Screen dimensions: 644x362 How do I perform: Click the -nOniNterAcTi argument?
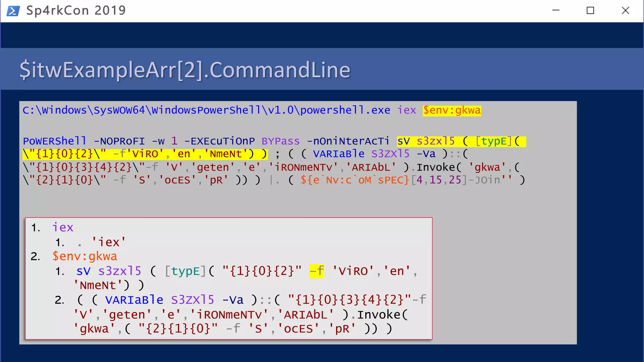click(348, 141)
